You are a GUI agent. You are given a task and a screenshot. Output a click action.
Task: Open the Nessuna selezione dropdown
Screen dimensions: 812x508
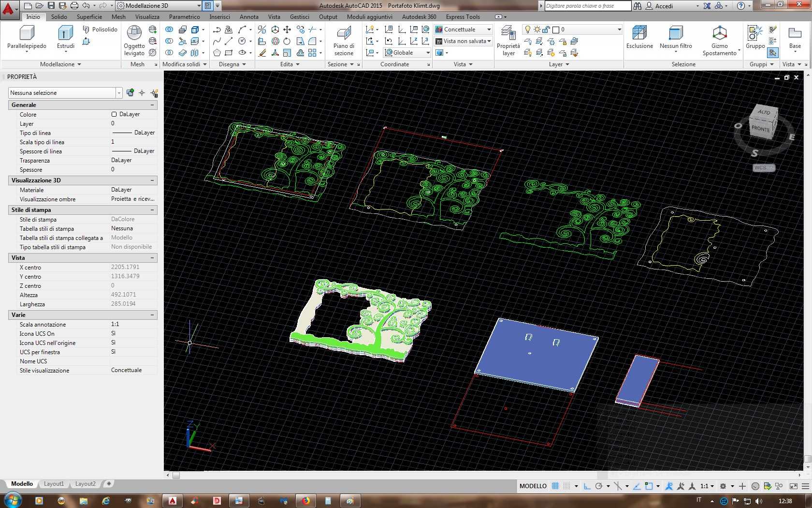pyautogui.click(x=65, y=93)
